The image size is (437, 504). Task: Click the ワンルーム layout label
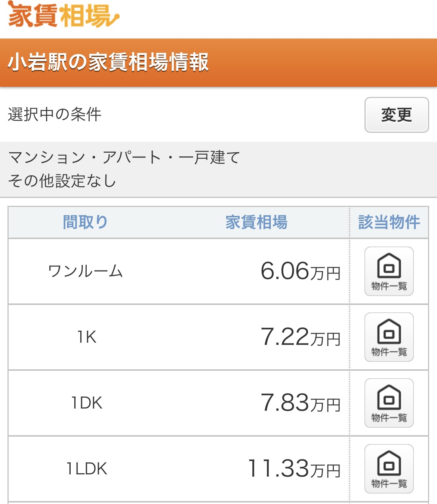(x=85, y=271)
